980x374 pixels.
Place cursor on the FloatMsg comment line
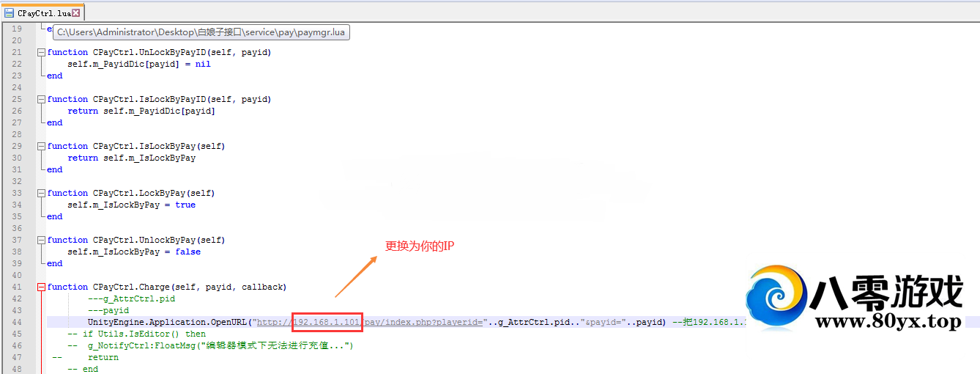pos(220,346)
